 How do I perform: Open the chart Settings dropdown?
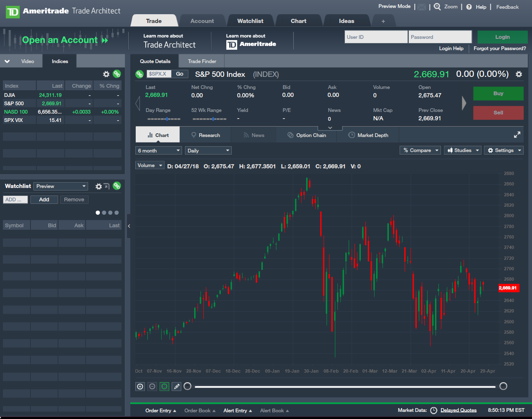(x=504, y=150)
